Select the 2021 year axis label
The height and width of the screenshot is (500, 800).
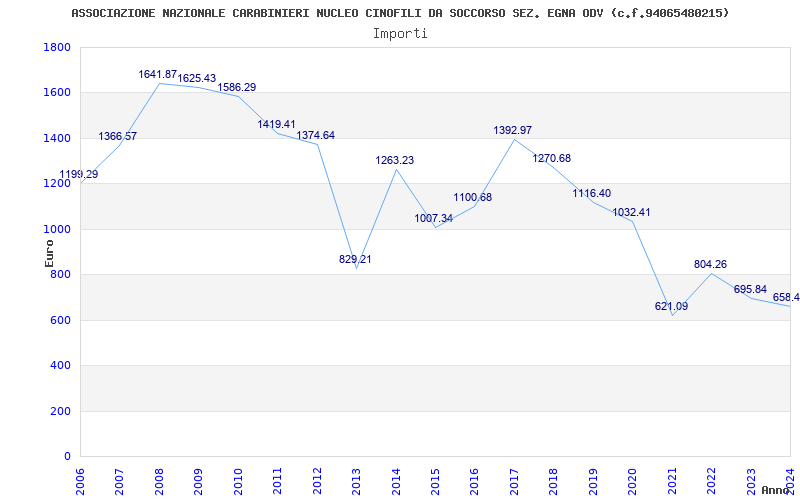pos(672,482)
